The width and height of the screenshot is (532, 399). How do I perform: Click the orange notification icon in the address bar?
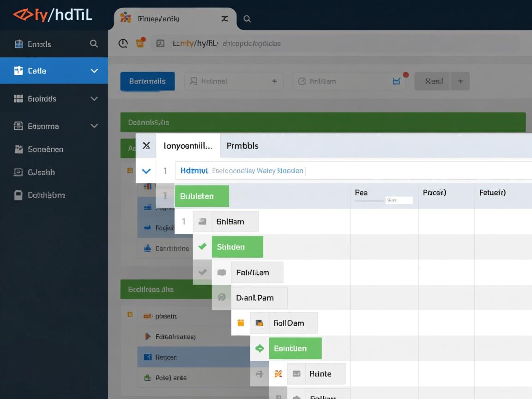click(x=140, y=43)
